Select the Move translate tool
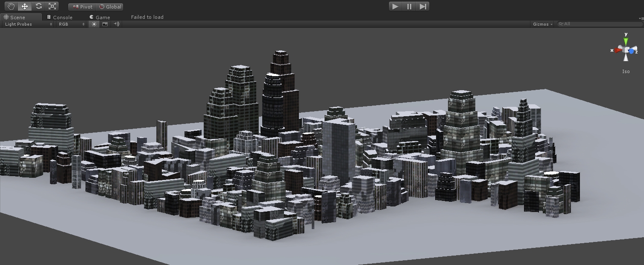 point(25,6)
